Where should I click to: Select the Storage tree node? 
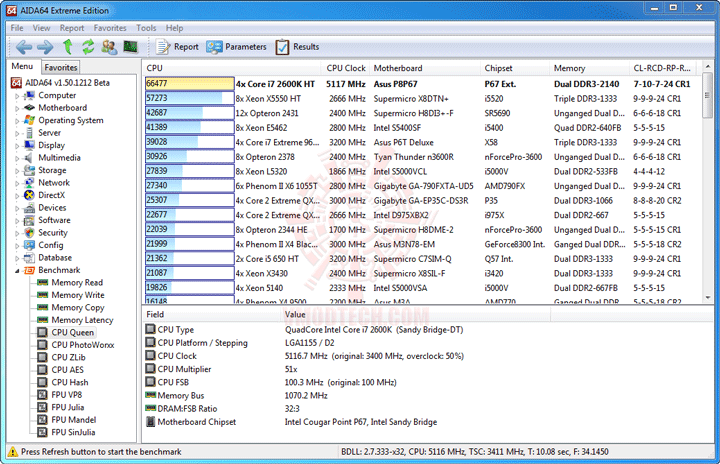click(x=52, y=170)
